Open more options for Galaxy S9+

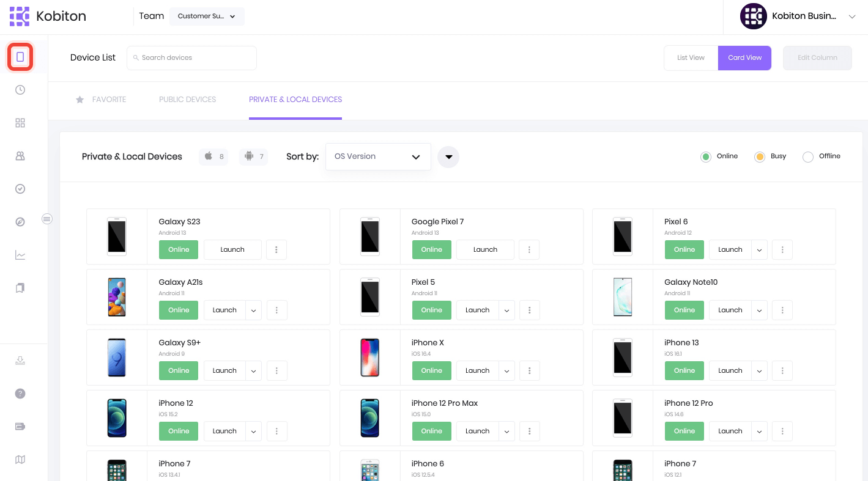276,370
